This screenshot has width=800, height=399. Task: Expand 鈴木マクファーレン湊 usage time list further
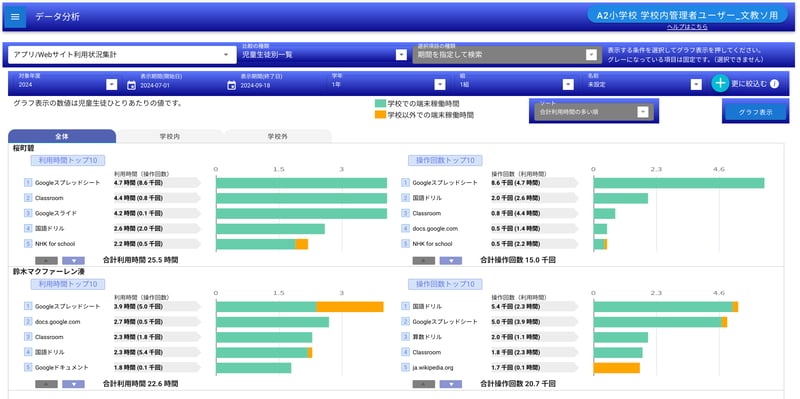73,384
